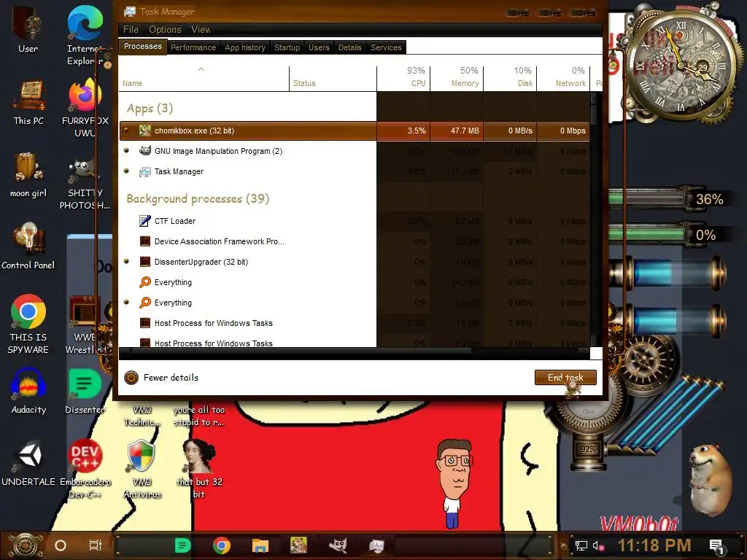Screen dimensions: 747x560
Task: Open Dissenter from the taskbar
Action: click(x=182, y=545)
